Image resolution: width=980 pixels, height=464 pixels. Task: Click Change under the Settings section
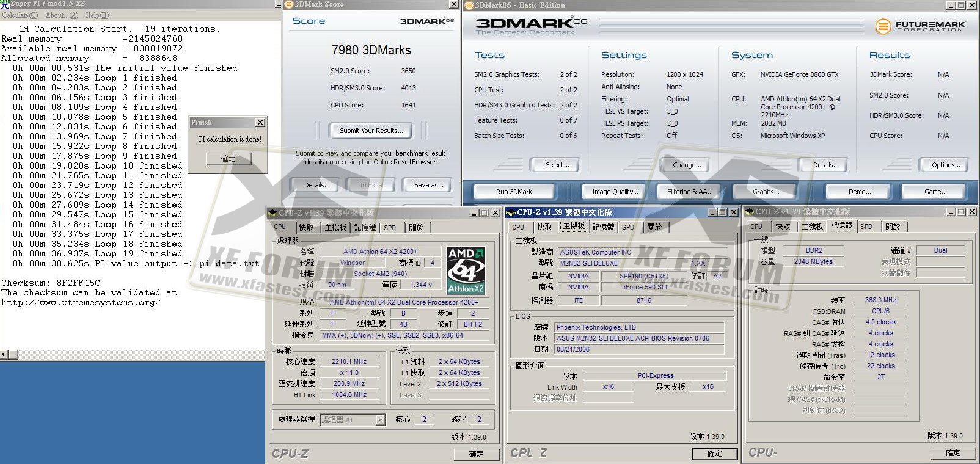[687, 165]
